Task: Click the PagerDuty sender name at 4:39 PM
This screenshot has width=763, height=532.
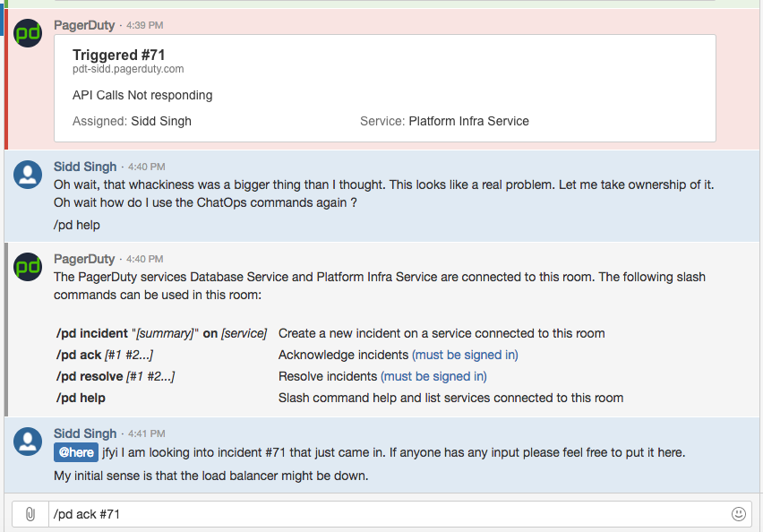Action: [x=84, y=25]
